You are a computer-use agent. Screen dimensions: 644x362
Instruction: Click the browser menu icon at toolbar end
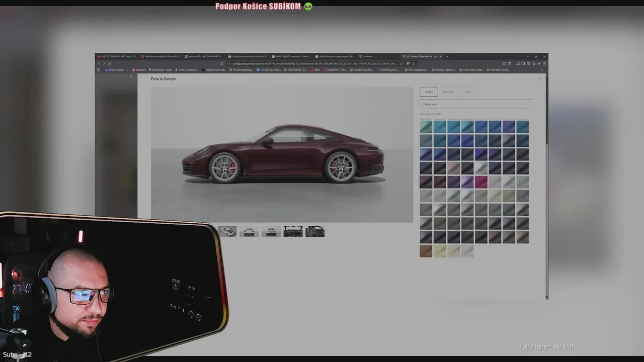[x=544, y=63]
